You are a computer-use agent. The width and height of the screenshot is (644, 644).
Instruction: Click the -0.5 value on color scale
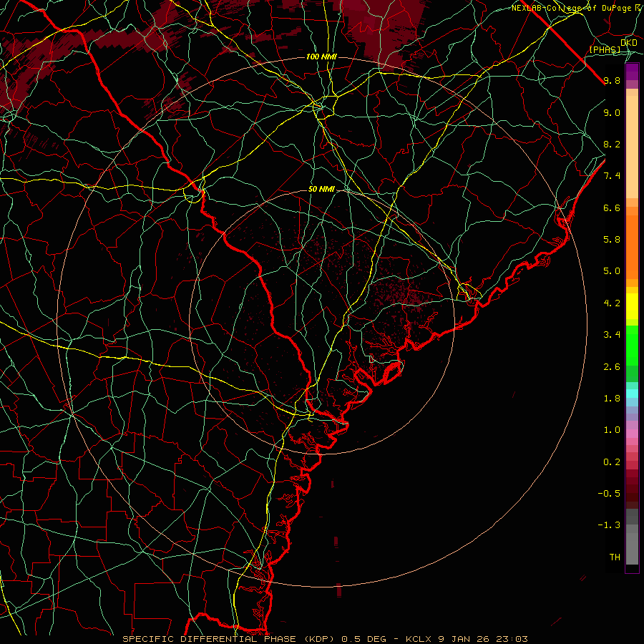pyautogui.click(x=609, y=494)
